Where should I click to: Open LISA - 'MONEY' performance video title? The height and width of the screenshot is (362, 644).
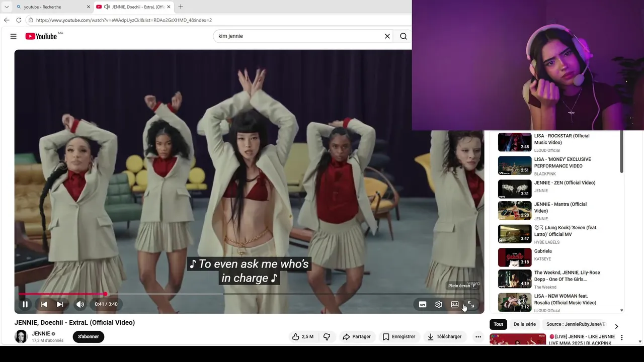point(562,162)
